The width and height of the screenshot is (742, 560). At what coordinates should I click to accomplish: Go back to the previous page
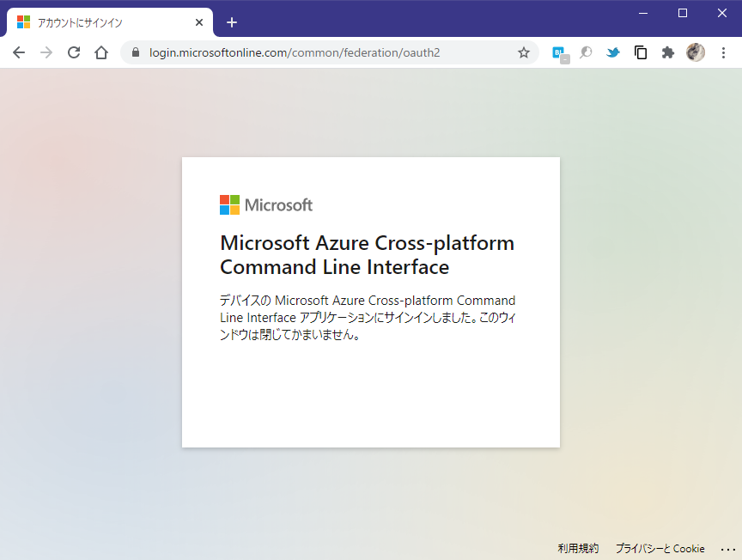(19, 52)
